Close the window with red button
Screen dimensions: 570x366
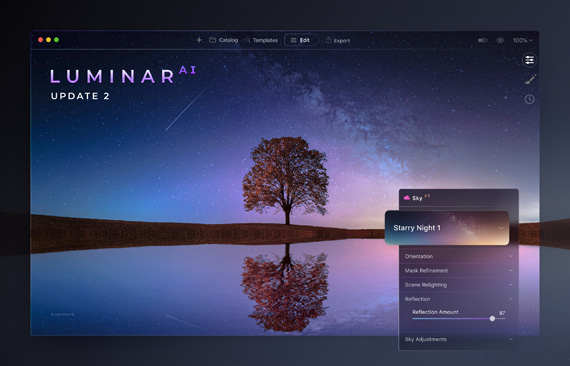click(x=41, y=40)
